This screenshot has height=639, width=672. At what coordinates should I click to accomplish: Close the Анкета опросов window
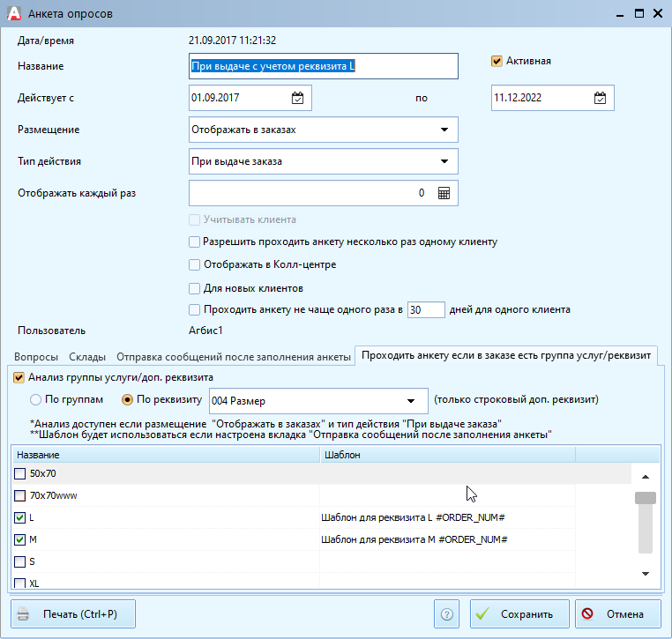click(658, 14)
